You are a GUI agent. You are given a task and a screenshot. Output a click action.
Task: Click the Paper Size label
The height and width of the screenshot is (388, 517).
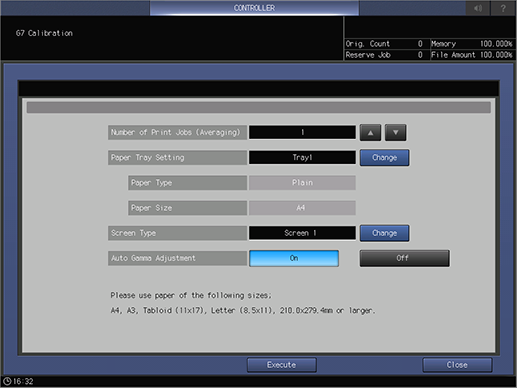(188, 208)
